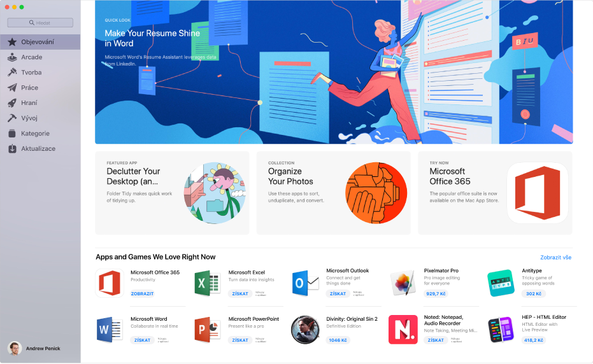Open the Antitype app icon
This screenshot has height=364, width=593.
coord(501,283)
